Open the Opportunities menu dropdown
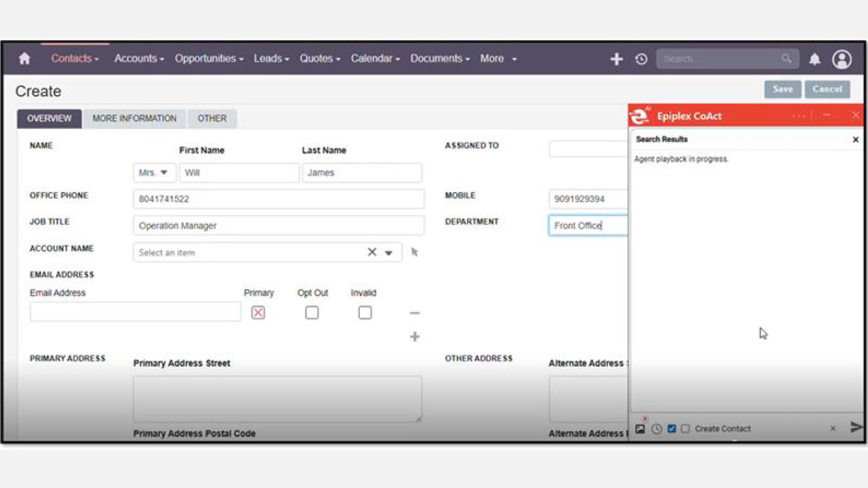 pyautogui.click(x=209, y=59)
